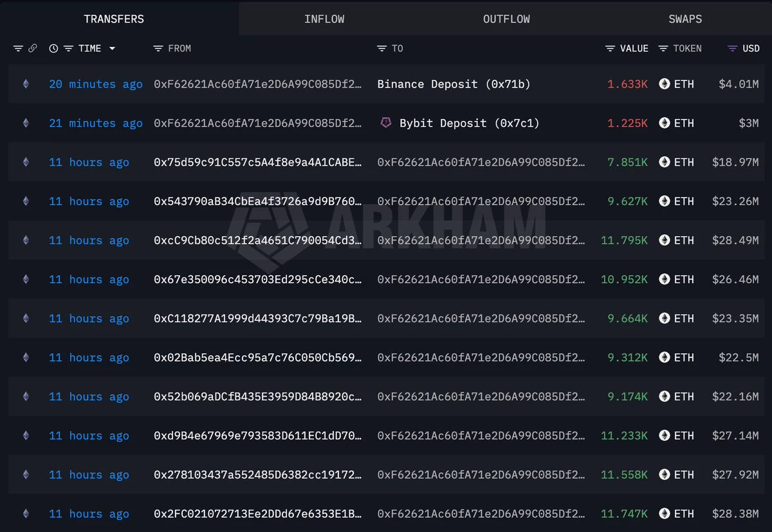Click the 9.174K value cell
Viewport: 772px width, 532px height.
click(627, 397)
